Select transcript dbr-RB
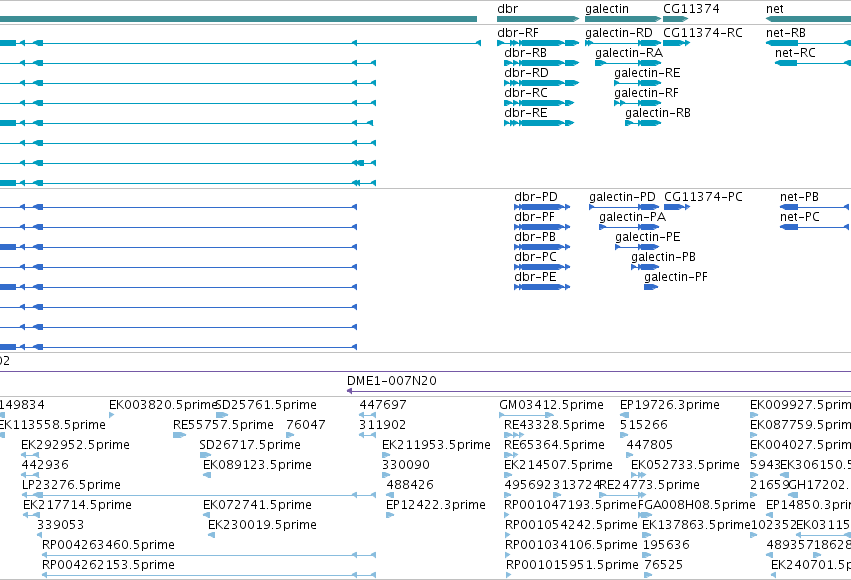The width and height of the screenshot is (851, 580). 525,53
